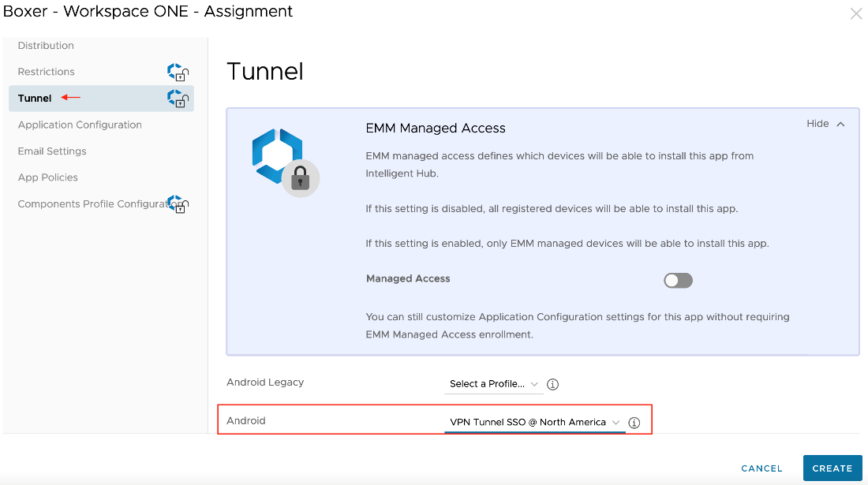Click the info icon beside Android Legacy dropdown

tap(552, 384)
